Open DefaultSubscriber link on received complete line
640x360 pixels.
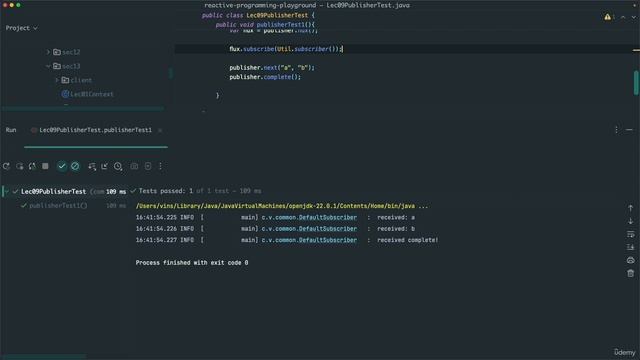(x=309, y=240)
